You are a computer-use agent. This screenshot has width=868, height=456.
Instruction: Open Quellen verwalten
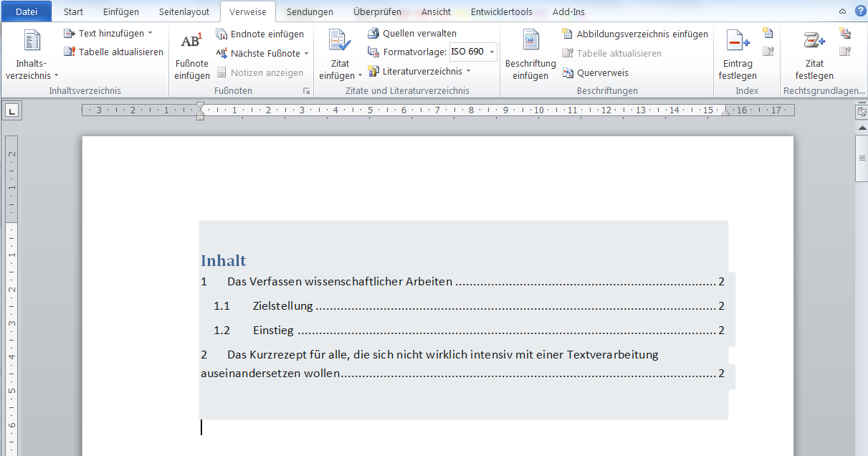412,34
